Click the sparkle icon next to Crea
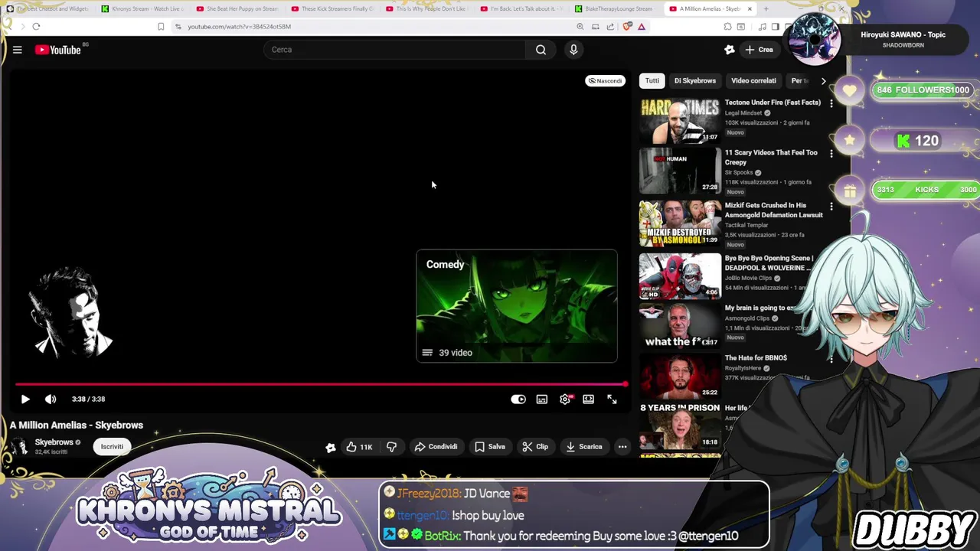This screenshot has height=551, width=980. (x=730, y=50)
